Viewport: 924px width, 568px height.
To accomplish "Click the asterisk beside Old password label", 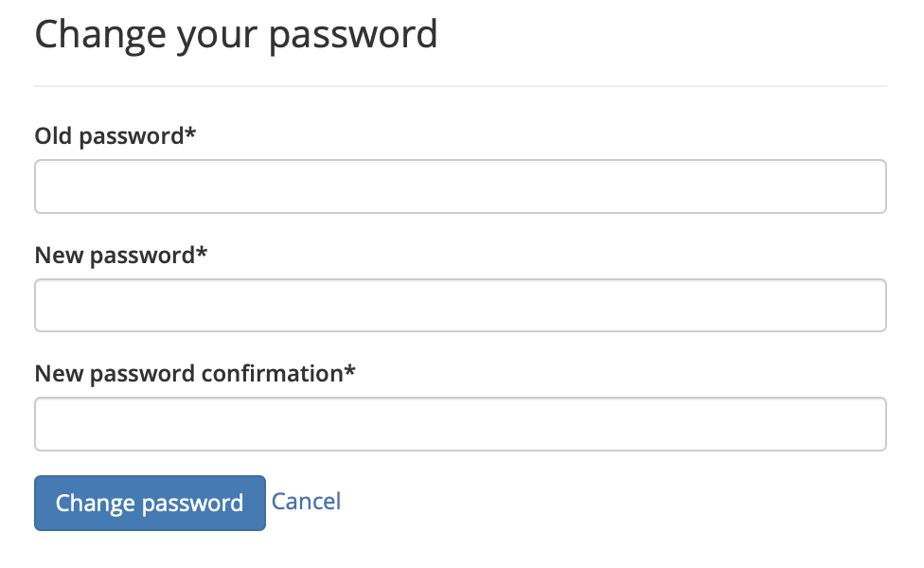I will click(x=191, y=133).
